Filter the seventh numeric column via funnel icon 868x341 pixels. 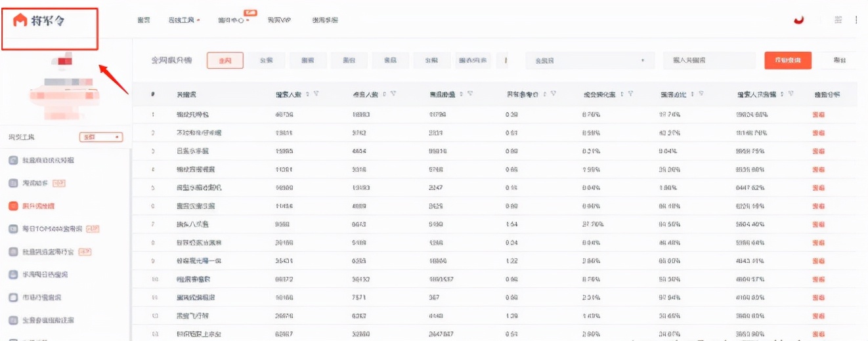(x=792, y=94)
